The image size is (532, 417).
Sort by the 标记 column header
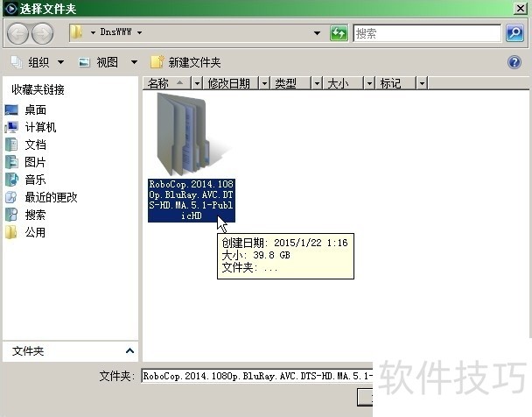[395, 83]
